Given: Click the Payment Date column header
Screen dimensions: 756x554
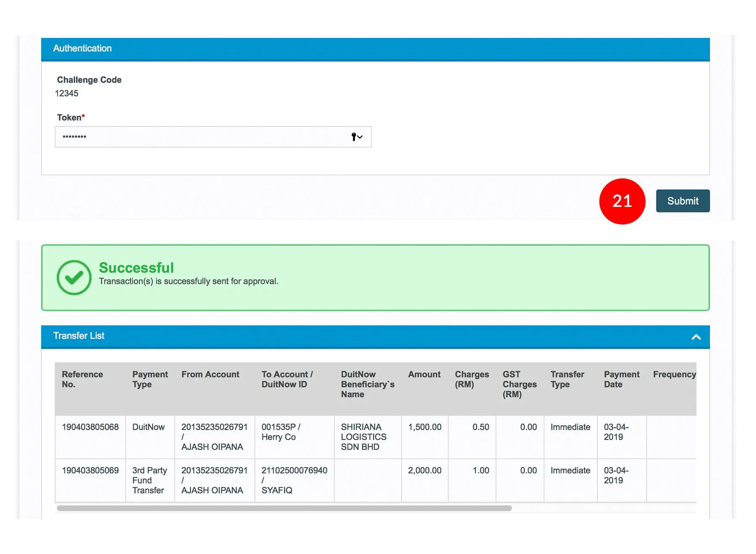Looking at the screenshot, I should tap(621, 379).
